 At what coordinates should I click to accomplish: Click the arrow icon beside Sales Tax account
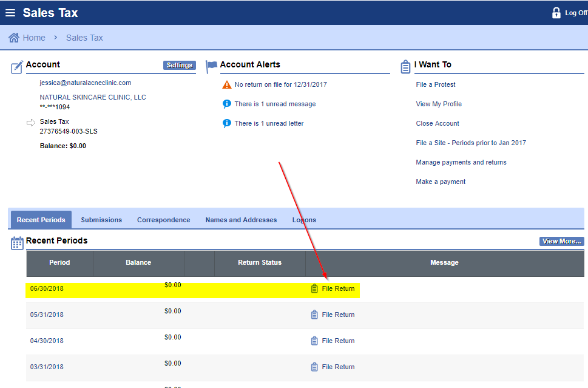coord(31,123)
